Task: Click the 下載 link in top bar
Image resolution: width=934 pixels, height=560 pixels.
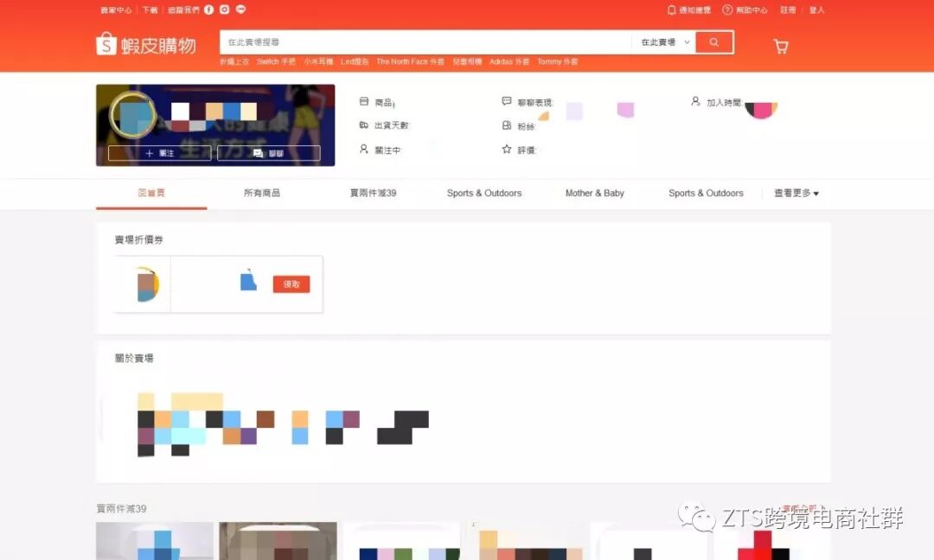Action: point(150,10)
